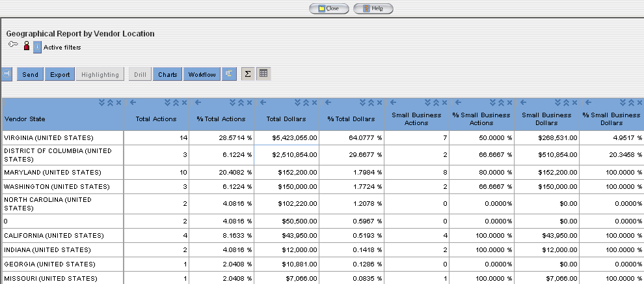Remove the Total Actions column
The height and width of the screenshot is (284, 644).
click(x=184, y=103)
